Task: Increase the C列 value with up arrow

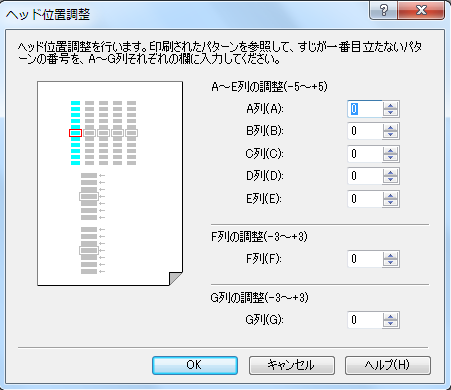Action: pyautogui.click(x=390, y=150)
